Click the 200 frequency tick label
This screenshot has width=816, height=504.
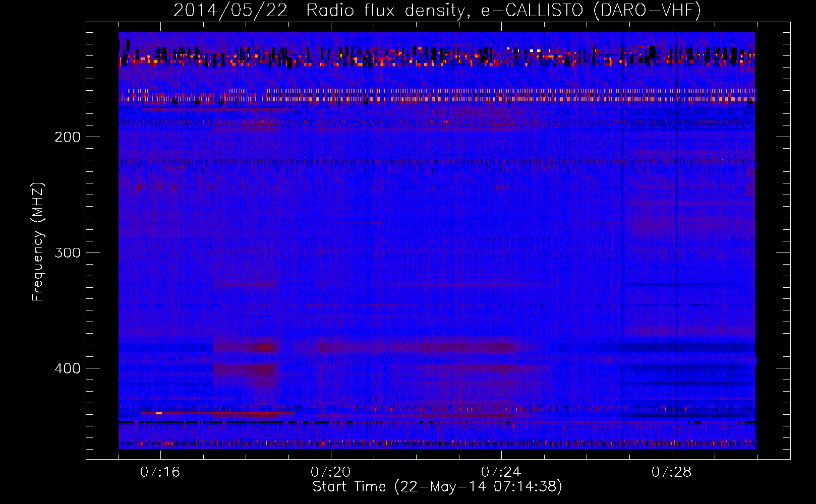coord(68,137)
